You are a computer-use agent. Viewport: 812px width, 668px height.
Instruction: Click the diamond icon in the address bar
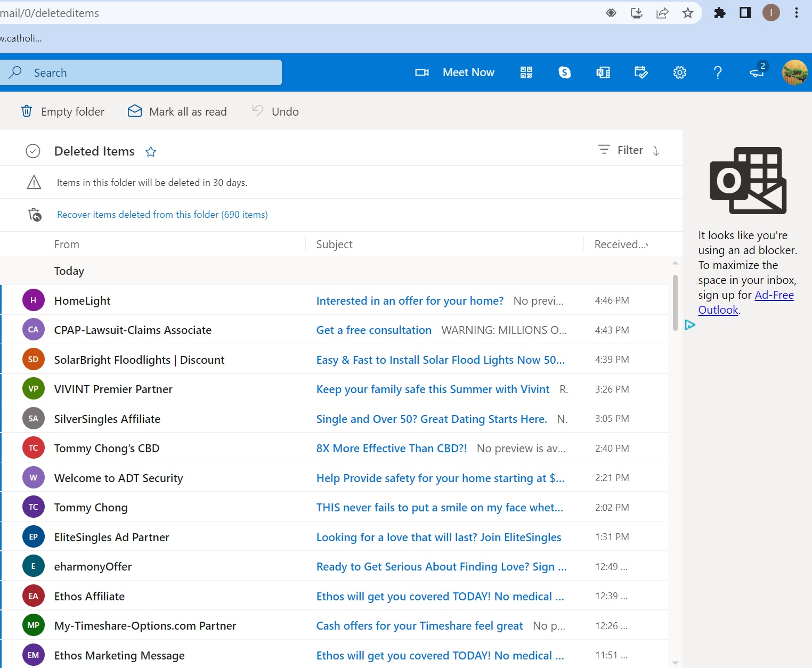click(x=611, y=13)
